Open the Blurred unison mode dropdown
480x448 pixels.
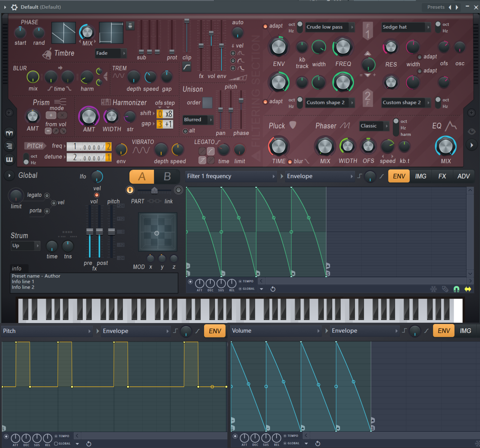click(x=197, y=120)
